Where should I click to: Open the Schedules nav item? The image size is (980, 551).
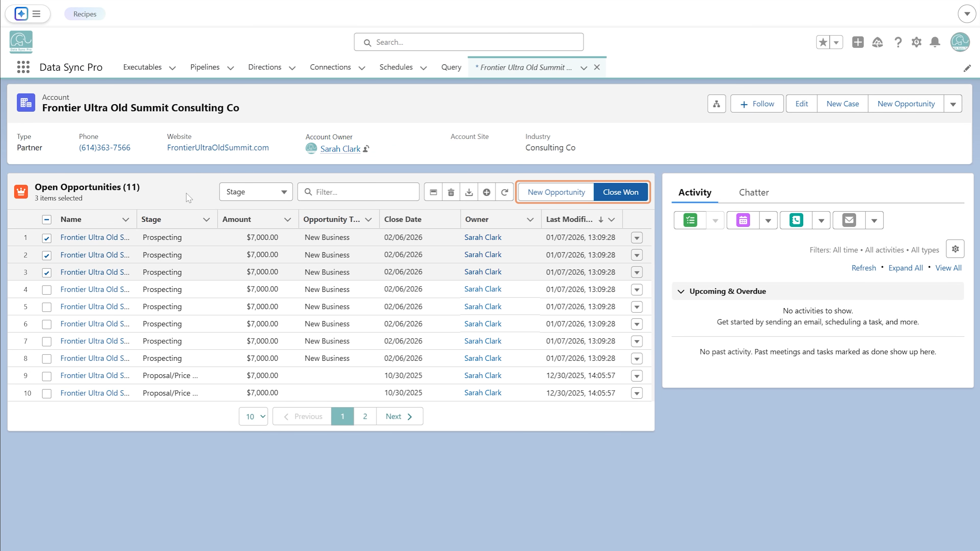[396, 67]
